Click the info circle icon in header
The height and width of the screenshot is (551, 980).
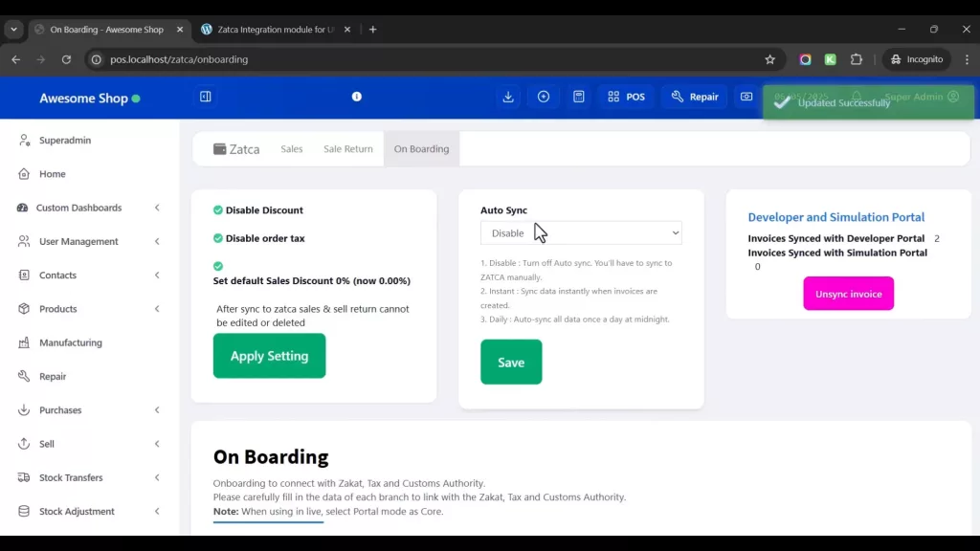click(x=356, y=97)
